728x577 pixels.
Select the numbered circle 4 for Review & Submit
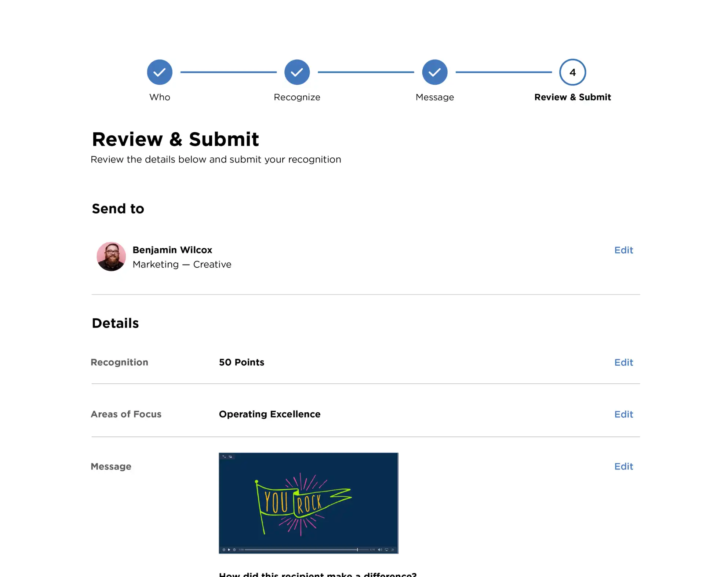tap(572, 72)
